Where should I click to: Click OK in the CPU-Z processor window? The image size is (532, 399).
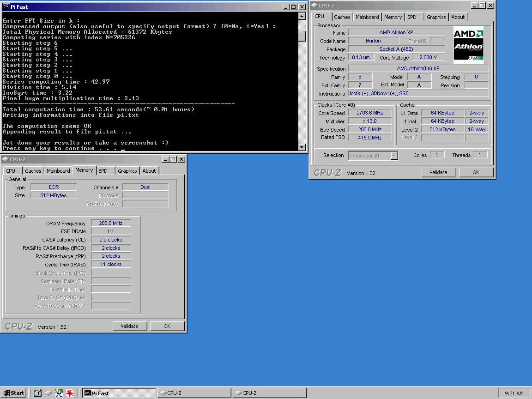(x=476, y=172)
